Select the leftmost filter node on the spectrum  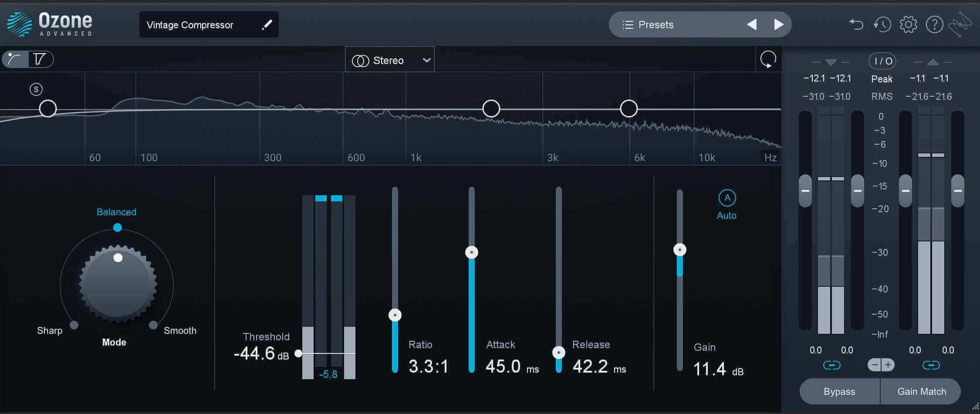48,109
